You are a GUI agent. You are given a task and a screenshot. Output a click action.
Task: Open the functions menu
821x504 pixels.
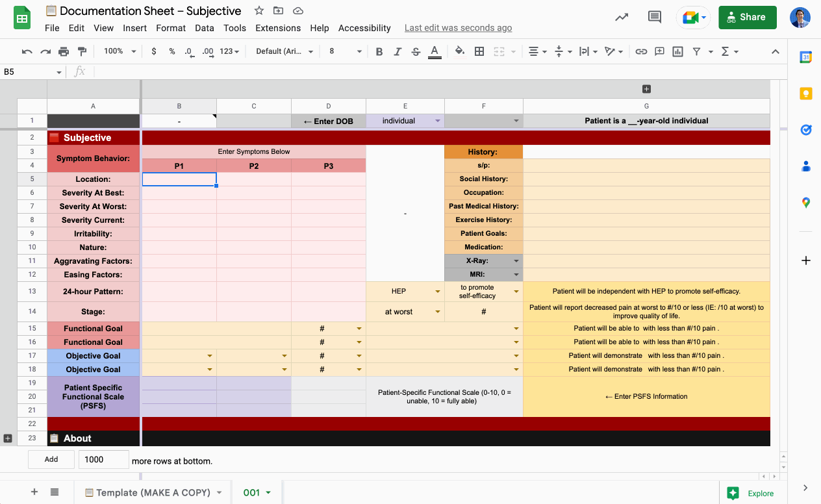coord(730,51)
